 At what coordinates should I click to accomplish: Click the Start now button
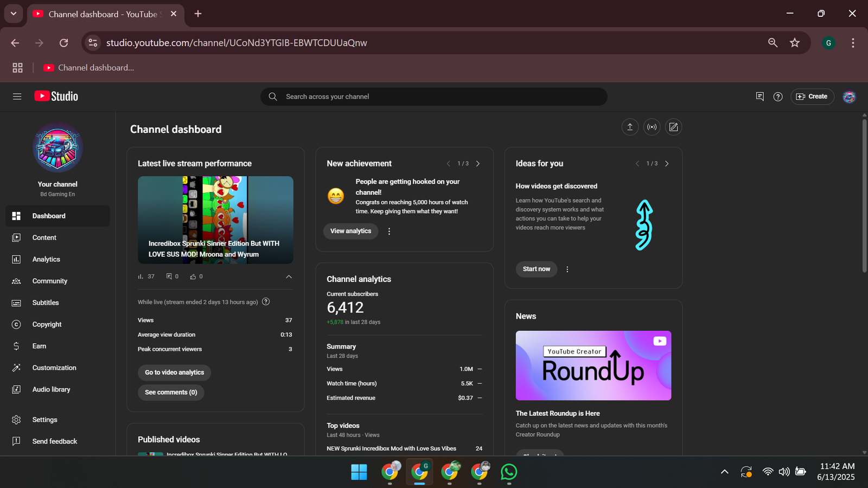(536, 269)
